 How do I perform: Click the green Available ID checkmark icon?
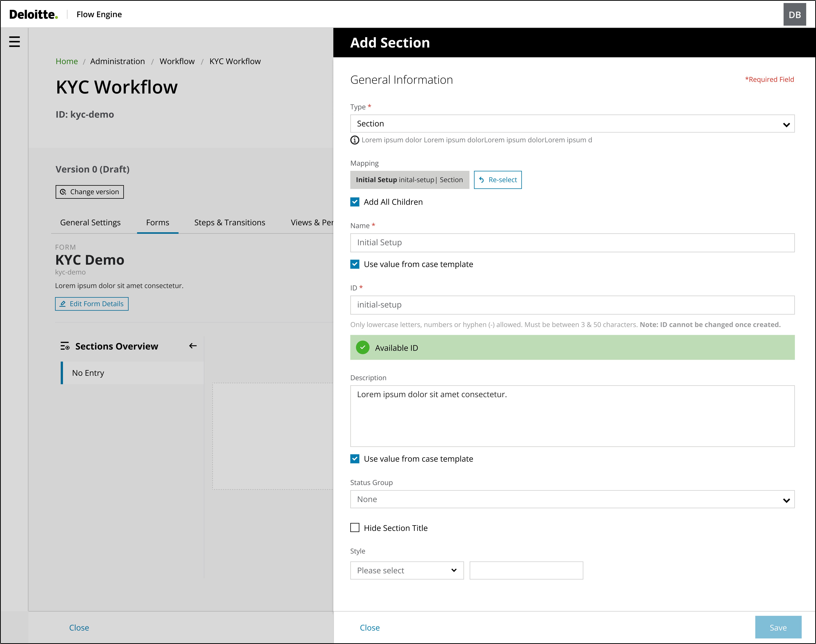tap(362, 347)
